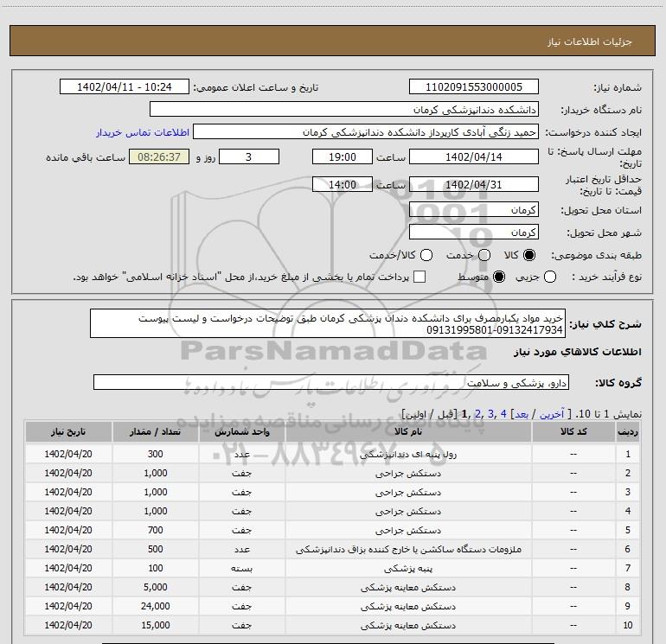Click دستکش معاینه پزشکی in row 10
Image resolution: width=666 pixels, height=644 pixels.
408,625
